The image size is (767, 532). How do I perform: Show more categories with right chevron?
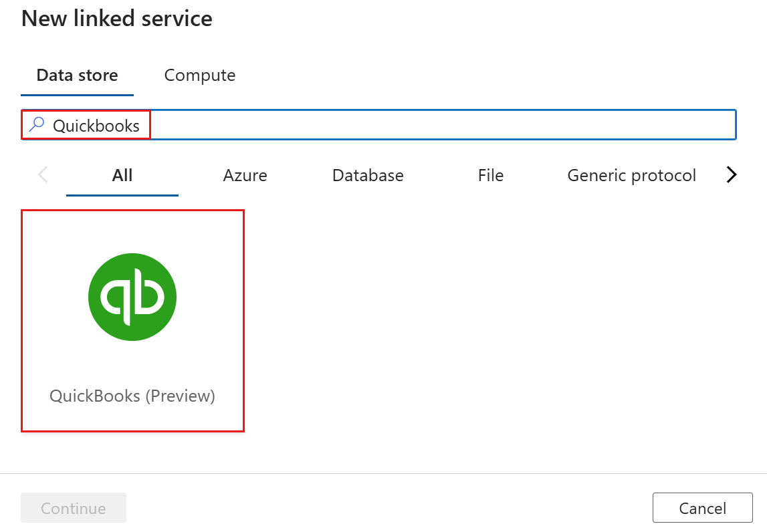[x=732, y=174]
